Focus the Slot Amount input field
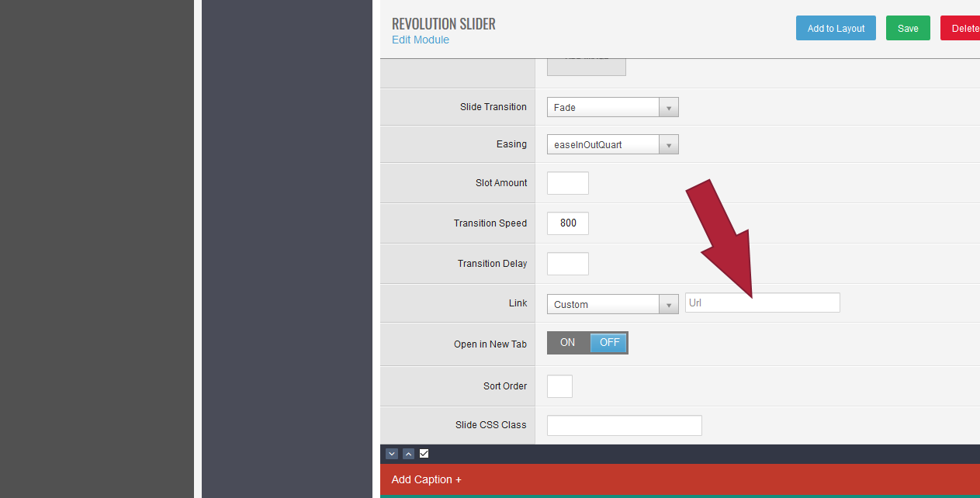This screenshot has height=498, width=980. click(x=568, y=183)
